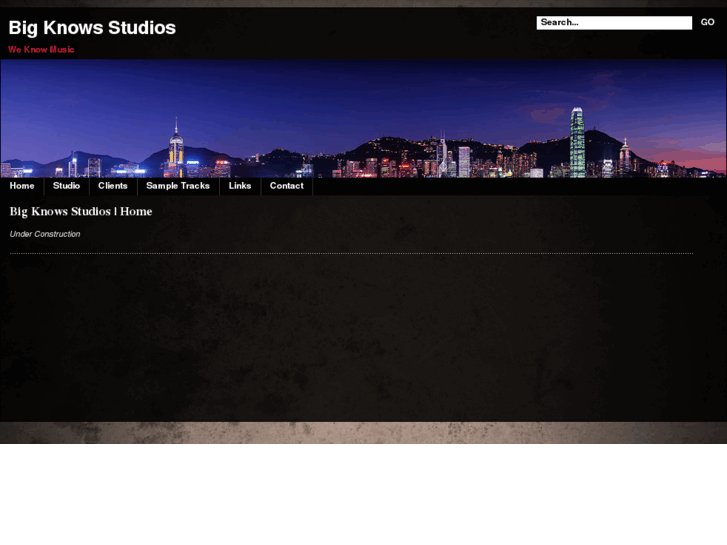Open the Home navigation tab

[x=22, y=186]
